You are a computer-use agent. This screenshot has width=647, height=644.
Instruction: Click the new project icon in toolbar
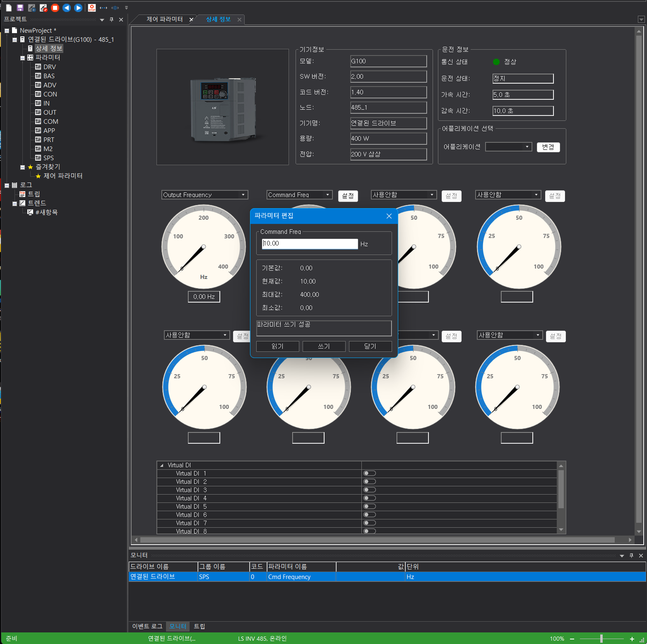click(x=8, y=7)
